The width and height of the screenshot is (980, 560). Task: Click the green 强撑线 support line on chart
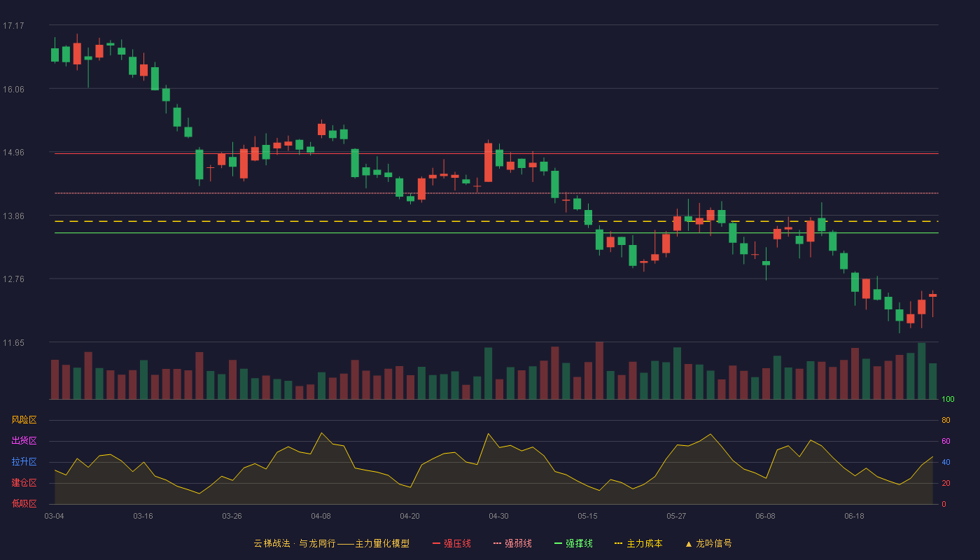click(x=496, y=233)
